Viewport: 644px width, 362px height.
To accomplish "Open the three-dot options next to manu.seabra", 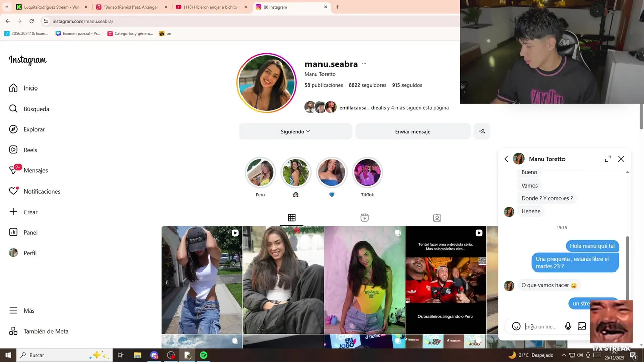I will (x=364, y=64).
